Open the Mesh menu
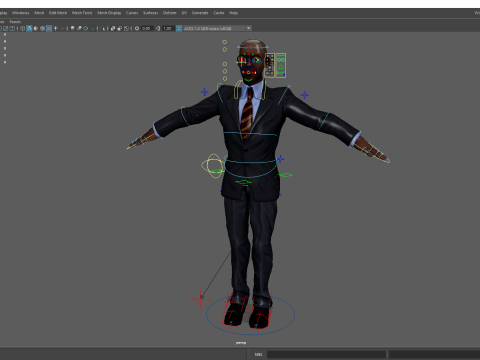 [39, 13]
